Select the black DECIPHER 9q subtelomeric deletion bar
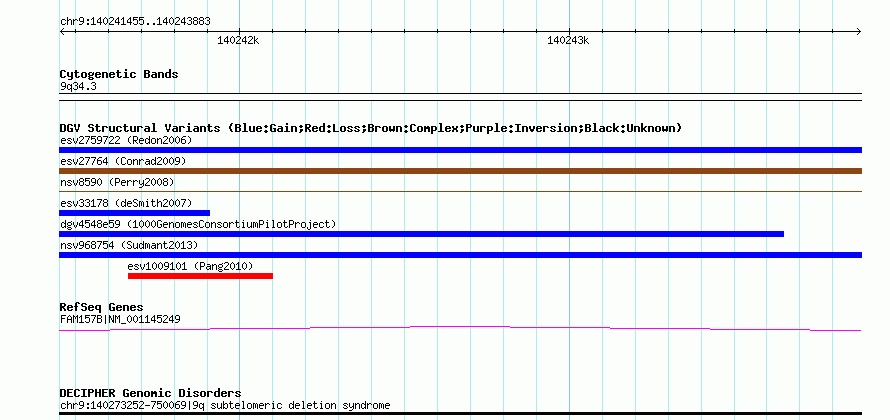Screen dimensions: 890x420 click(460, 414)
